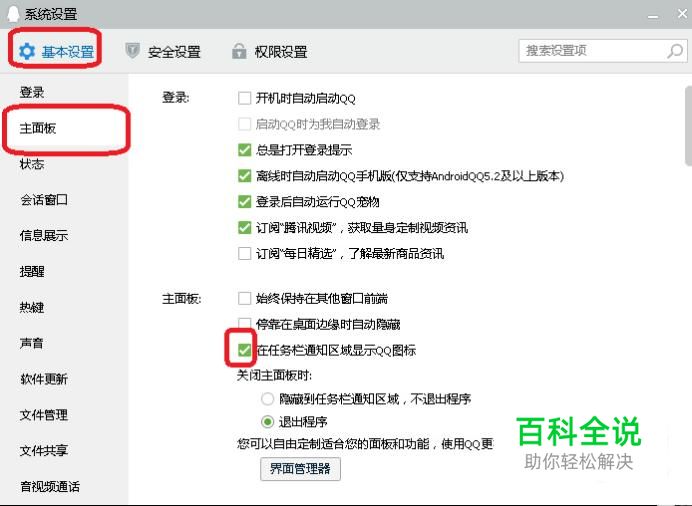Go to 提醒 settings in sidebar
The height and width of the screenshot is (506, 692).
point(32,271)
